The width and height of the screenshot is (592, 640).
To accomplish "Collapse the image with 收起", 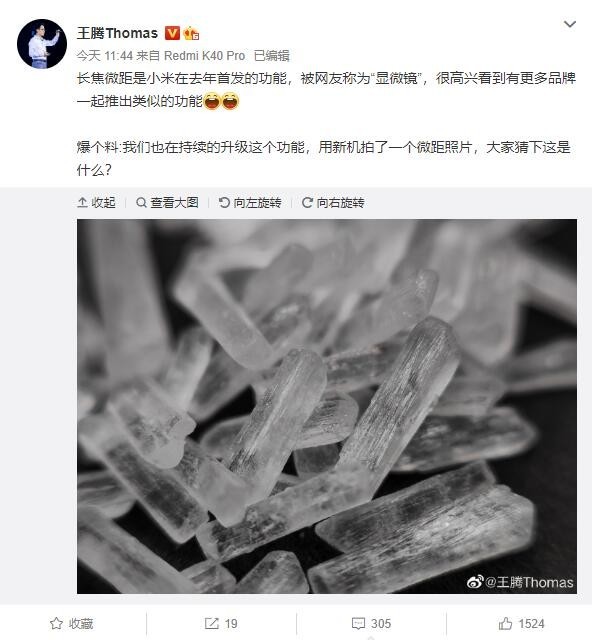I will (96, 202).
